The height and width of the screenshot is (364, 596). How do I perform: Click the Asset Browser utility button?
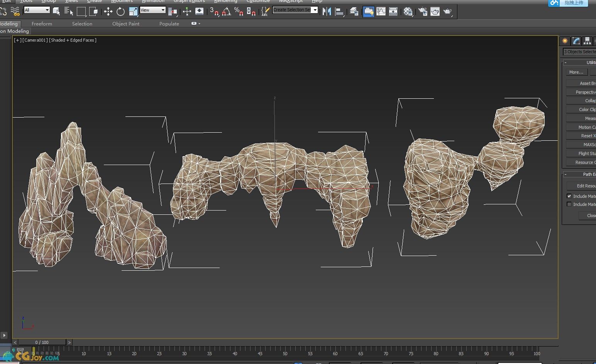point(581,83)
